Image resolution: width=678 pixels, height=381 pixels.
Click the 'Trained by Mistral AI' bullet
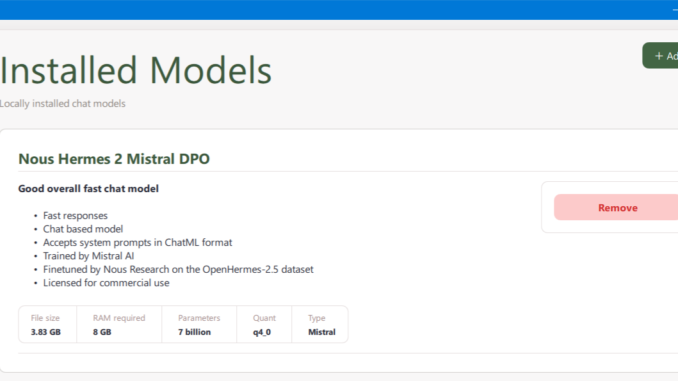coord(89,256)
